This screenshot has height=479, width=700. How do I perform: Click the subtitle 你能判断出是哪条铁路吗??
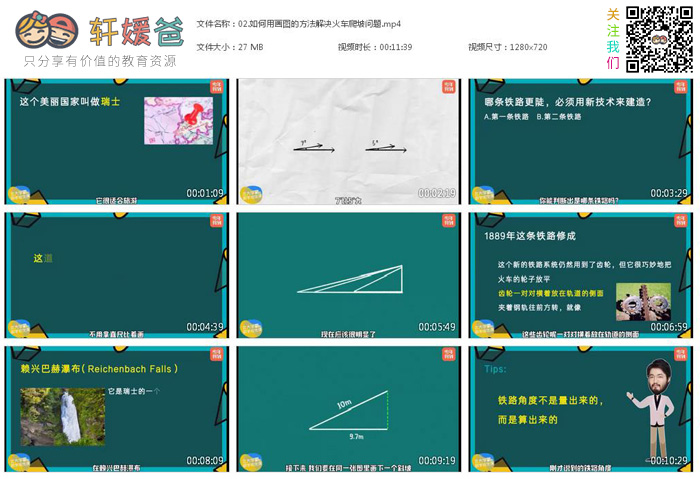[x=579, y=201]
